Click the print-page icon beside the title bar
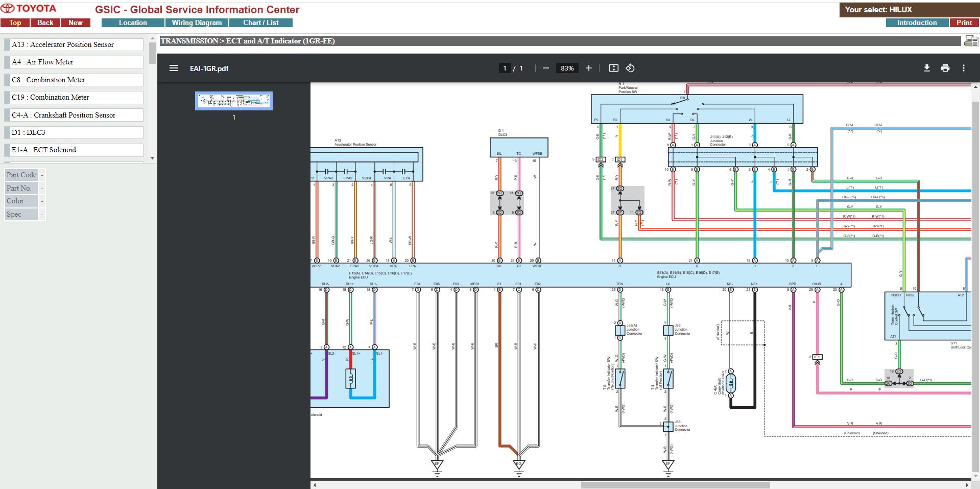Image resolution: width=980 pixels, height=489 pixels. point(971,41)
